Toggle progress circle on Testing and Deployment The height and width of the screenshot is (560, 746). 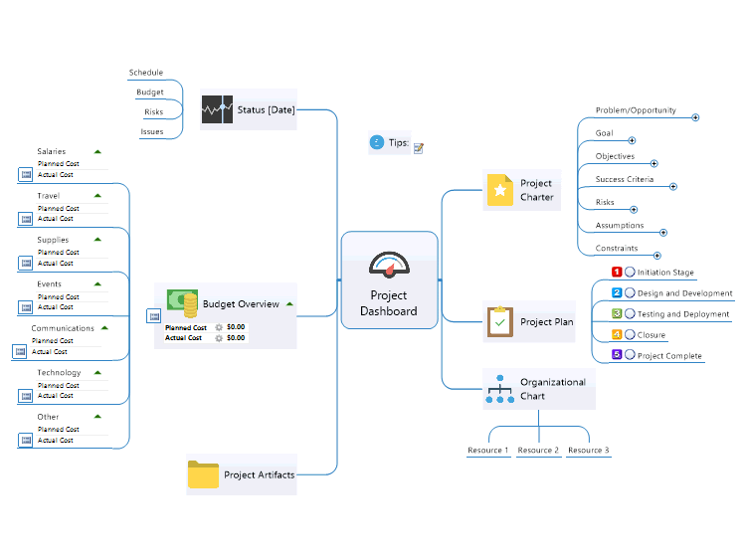(x=630, y=313)
